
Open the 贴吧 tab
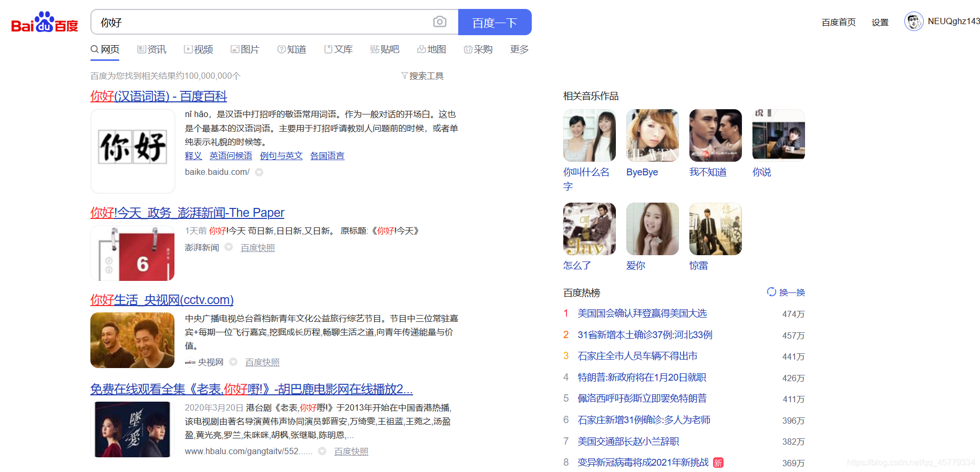pos(385,49)
